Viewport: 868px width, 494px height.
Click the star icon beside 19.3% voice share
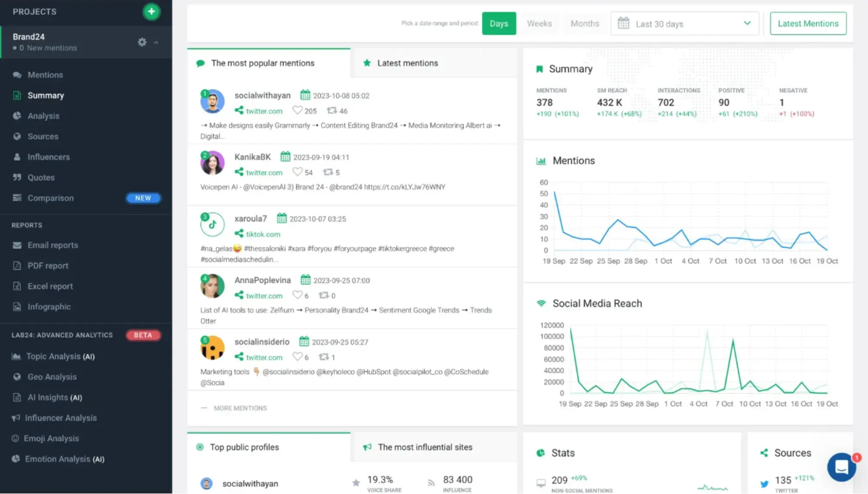356,483
